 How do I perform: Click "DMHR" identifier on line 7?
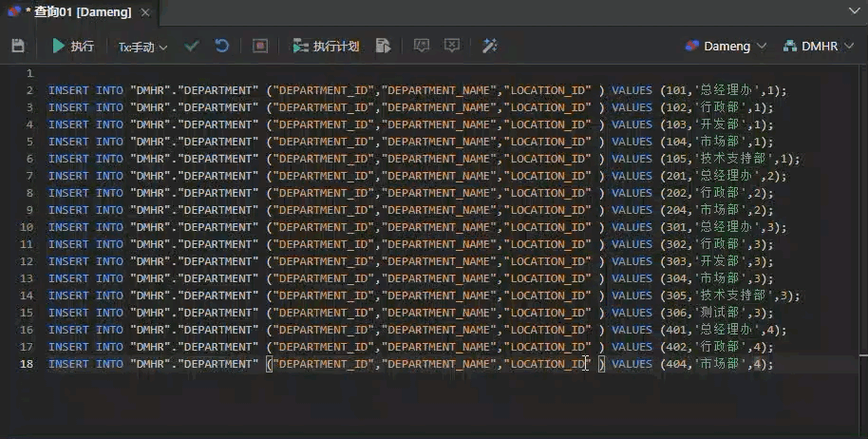click(x=150, y=176)
